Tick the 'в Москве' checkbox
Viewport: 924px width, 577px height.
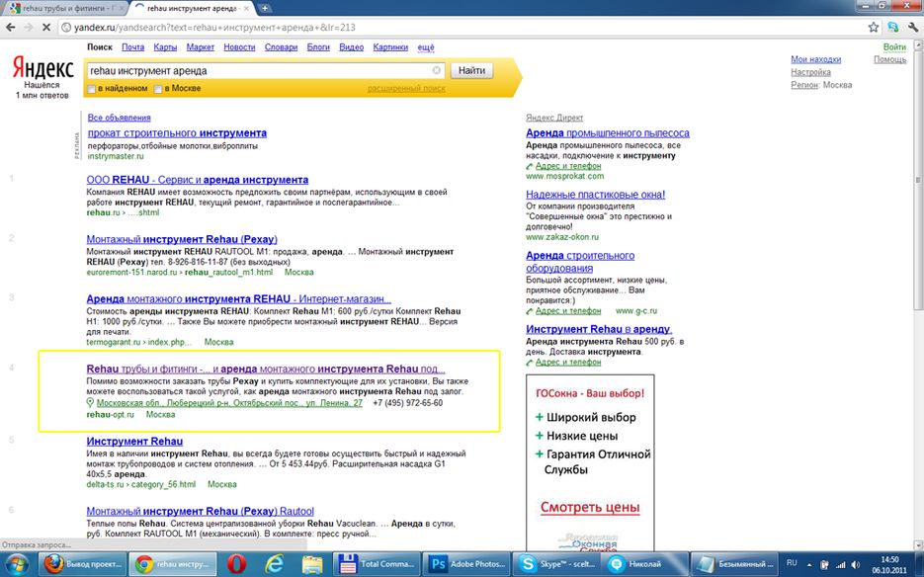click(157, 89)
